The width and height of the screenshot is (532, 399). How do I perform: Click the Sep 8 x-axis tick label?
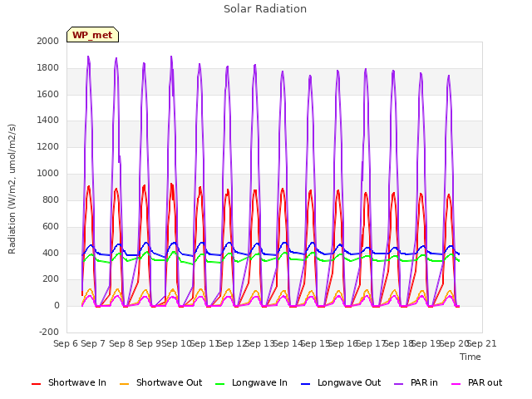pos(121,343)
